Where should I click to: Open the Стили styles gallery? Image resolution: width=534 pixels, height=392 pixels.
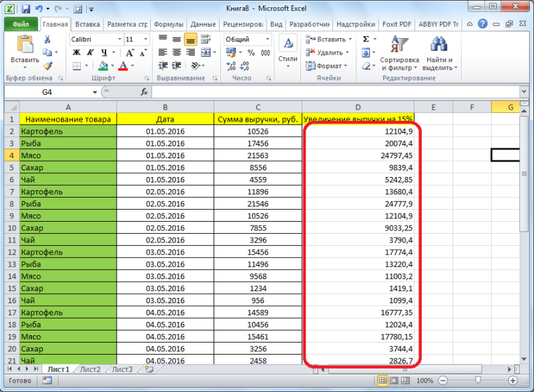(x=288, y=52)
